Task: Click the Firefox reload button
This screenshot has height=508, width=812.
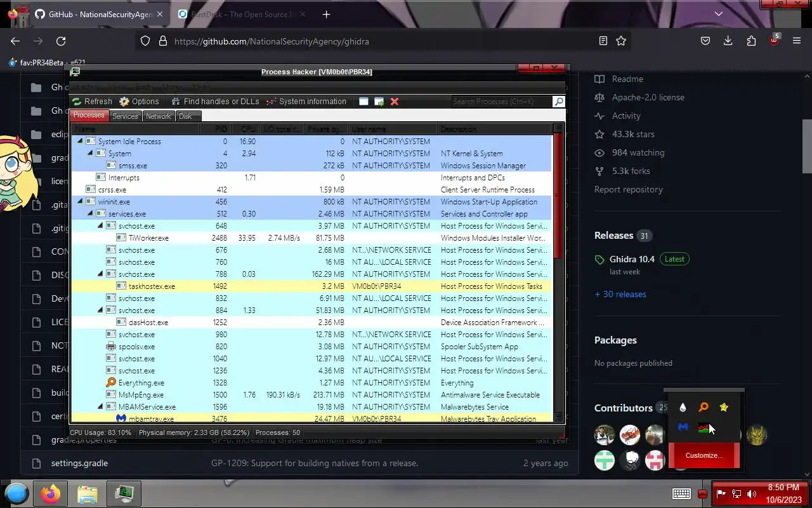Action: tap(61, 41)
